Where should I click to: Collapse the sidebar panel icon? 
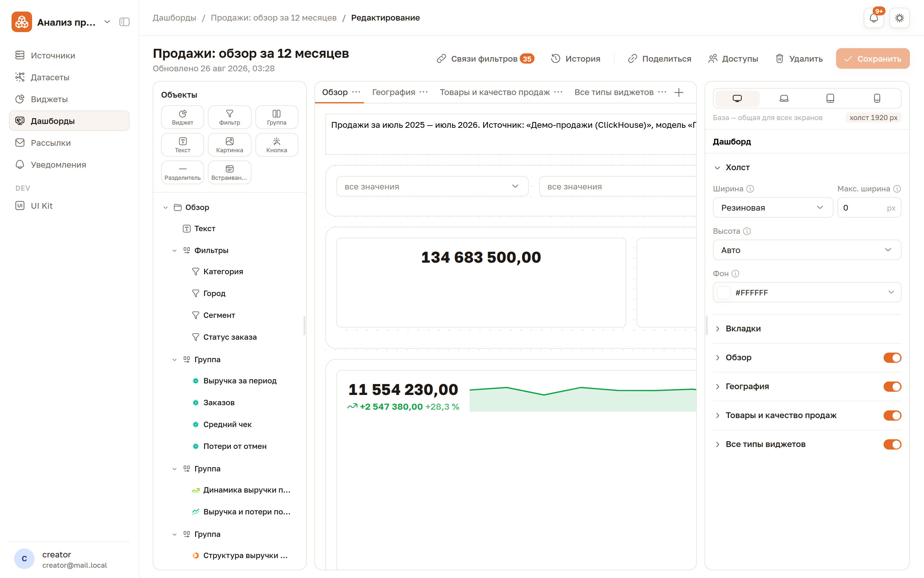click(x=124, y=22)
